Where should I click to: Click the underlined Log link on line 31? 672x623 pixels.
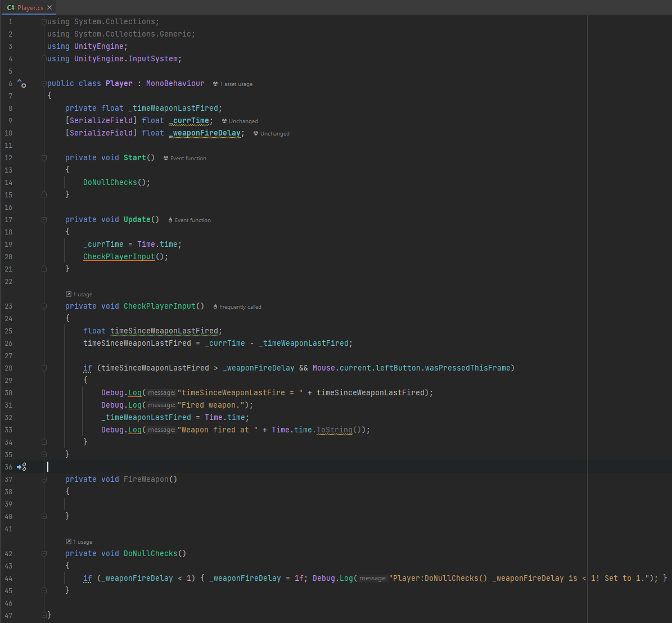point(134,404)
